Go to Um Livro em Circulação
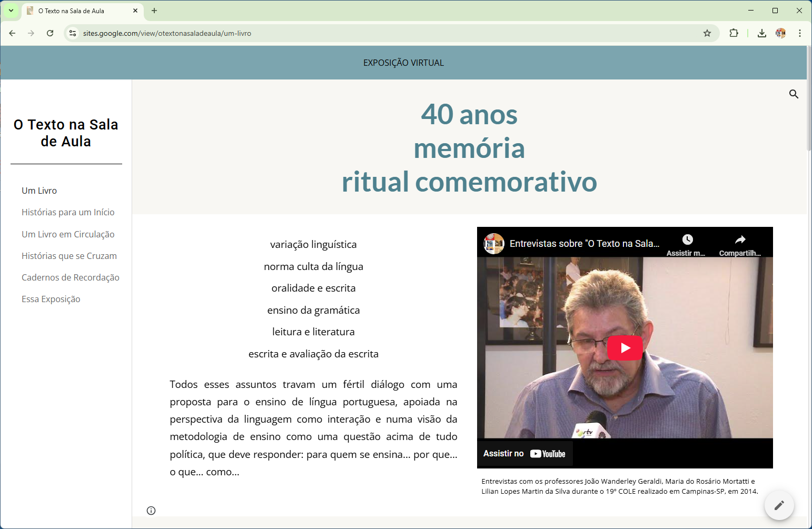The height and width of the screenshot is (529, 812). coord(68,234)
